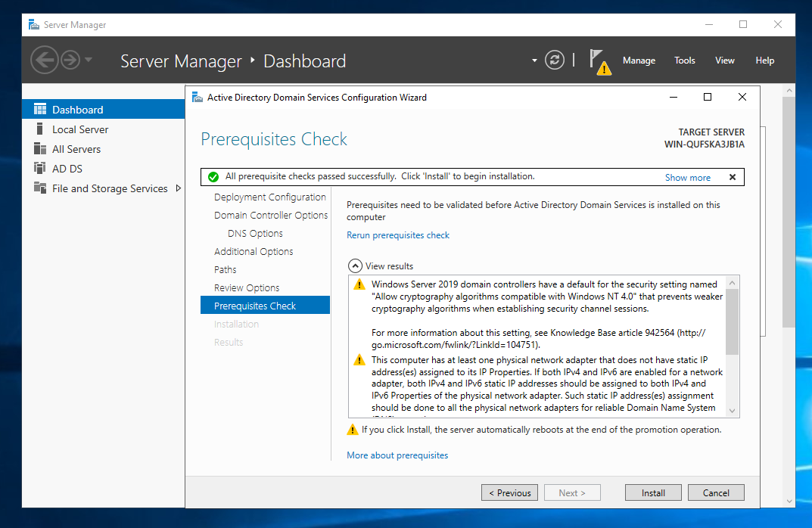Go to Paths step

coord(226,270)
